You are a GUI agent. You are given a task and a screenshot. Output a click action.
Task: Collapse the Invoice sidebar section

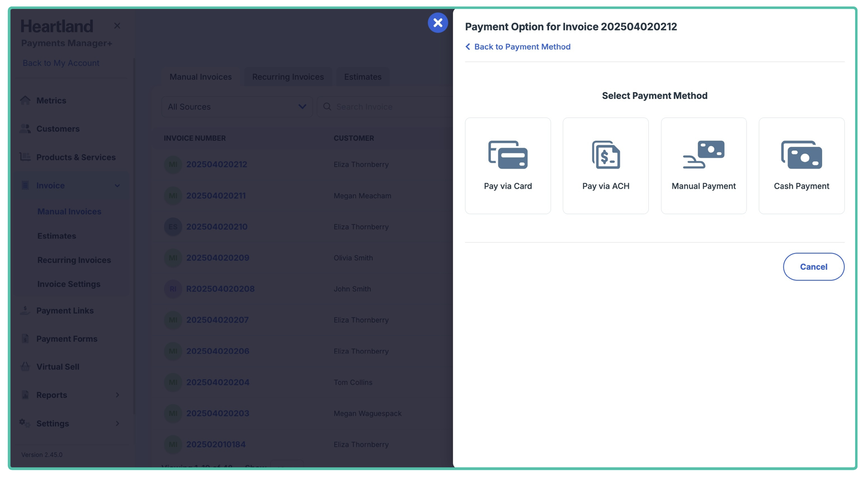coord(118,186)
